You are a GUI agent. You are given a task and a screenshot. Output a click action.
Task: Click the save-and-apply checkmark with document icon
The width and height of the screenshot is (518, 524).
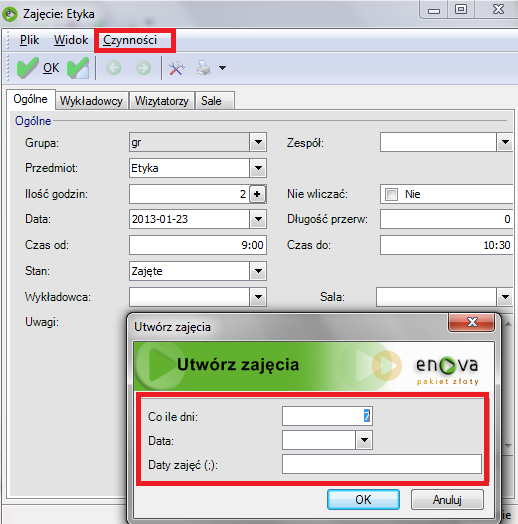pyautogui.click(x=78, y=68)
